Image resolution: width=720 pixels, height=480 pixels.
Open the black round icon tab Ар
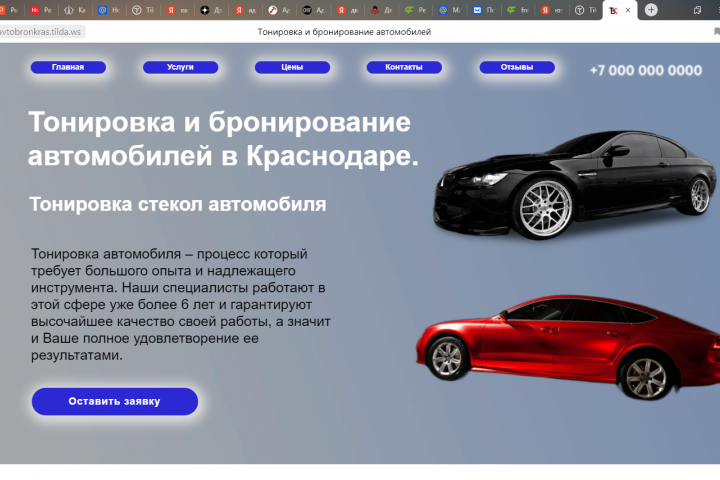(313, 10)
